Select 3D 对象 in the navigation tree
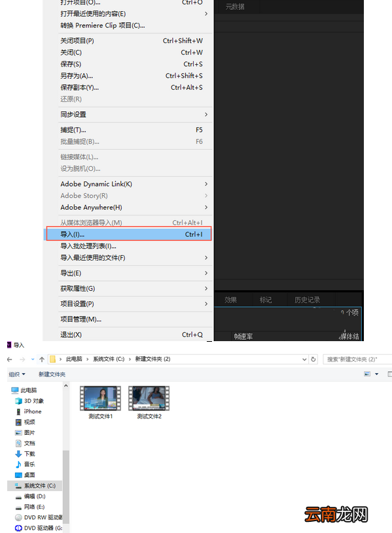 tap(29, 401)
